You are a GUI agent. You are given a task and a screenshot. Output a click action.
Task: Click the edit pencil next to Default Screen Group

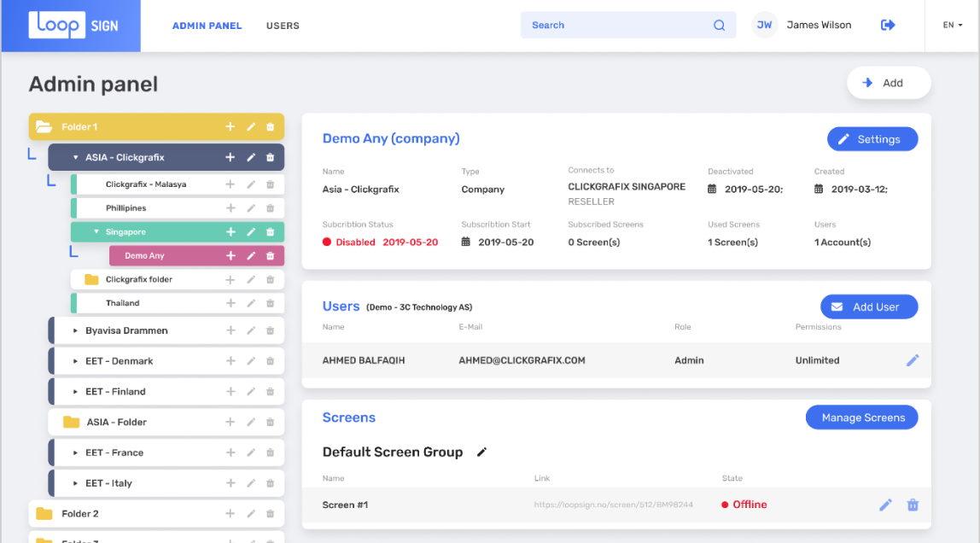tap(482, 452)
